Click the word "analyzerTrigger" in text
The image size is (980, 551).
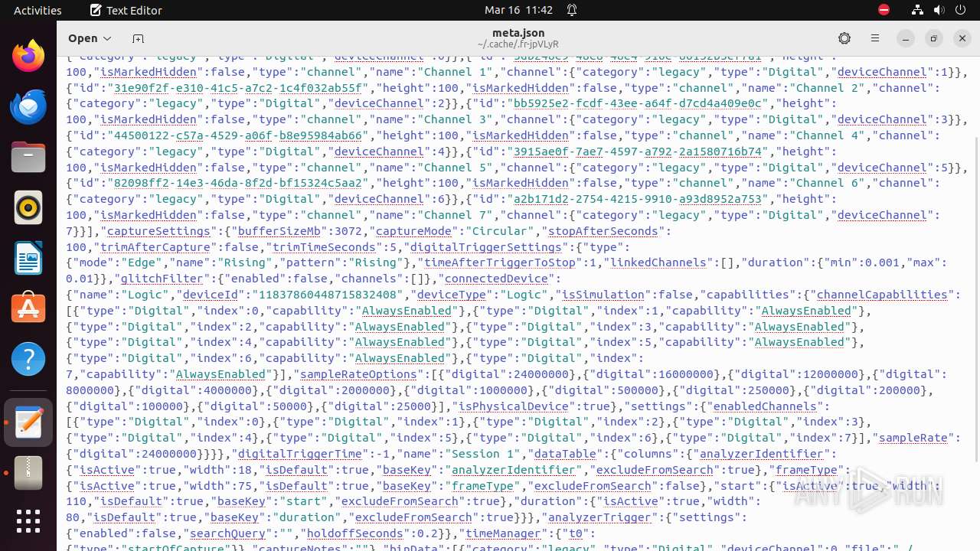tap(598, 517)
